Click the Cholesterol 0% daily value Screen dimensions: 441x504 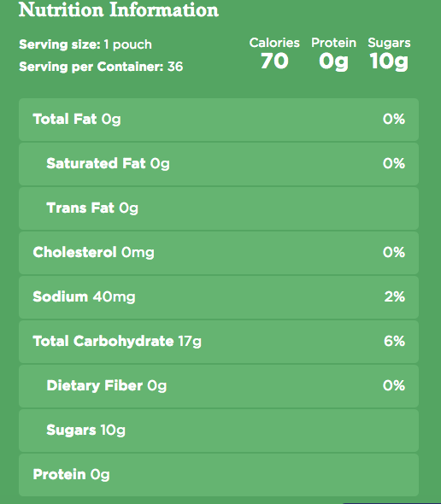point(394,252)
